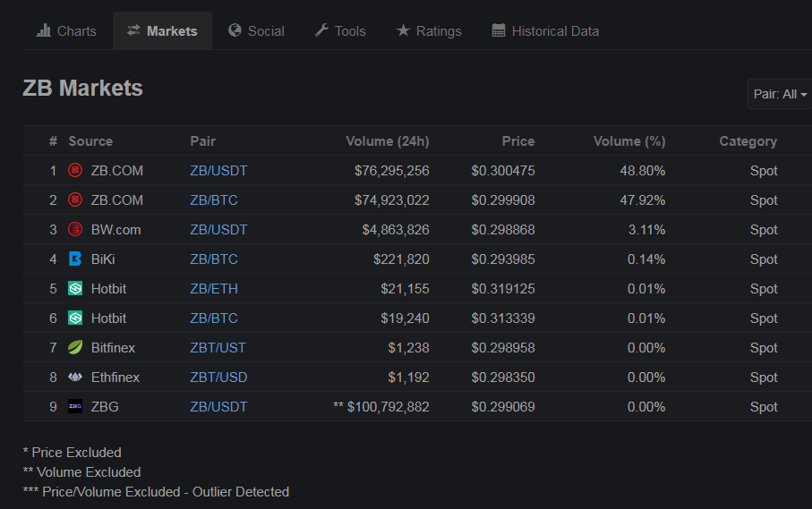The height and width of the screenshot is (509, 812).
Task: View the Ratings tab
Action: coord(429,31)
